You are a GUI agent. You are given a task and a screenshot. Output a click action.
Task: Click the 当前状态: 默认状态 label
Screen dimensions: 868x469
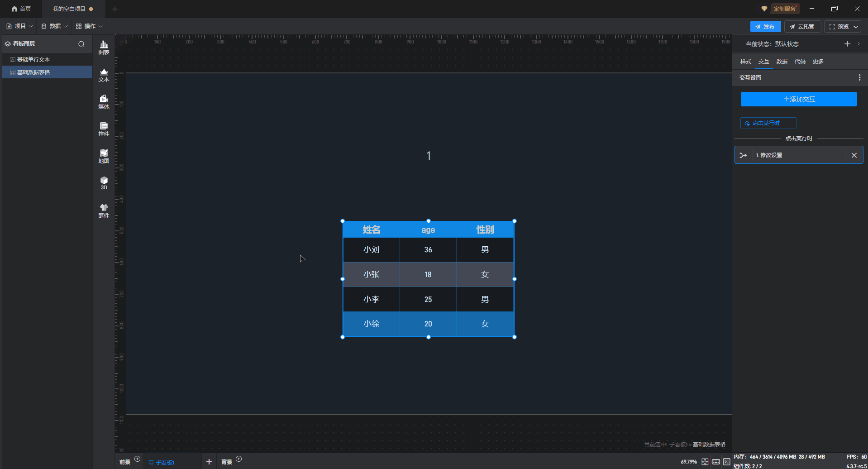point(772,44)
